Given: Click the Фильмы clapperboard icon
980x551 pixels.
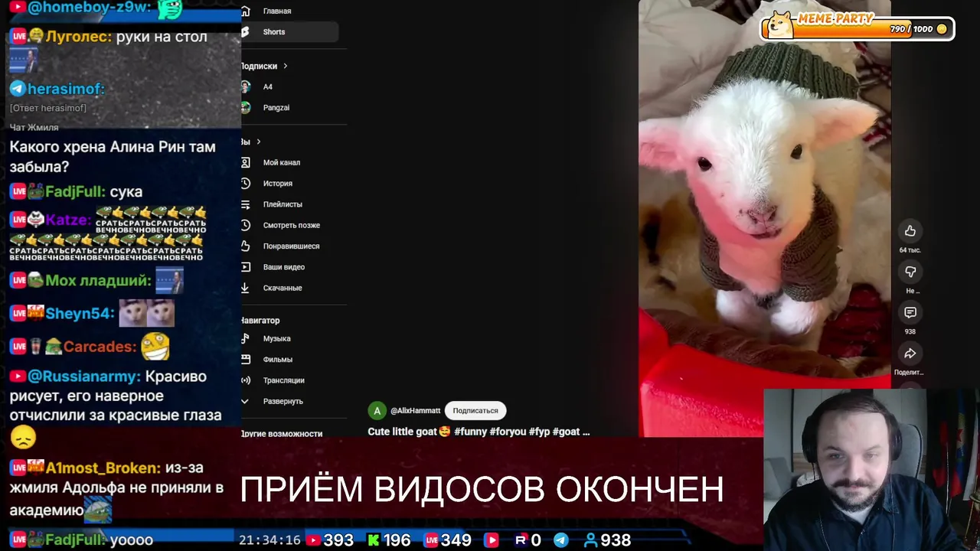Looking at the screenshot, I should (245, 359).
